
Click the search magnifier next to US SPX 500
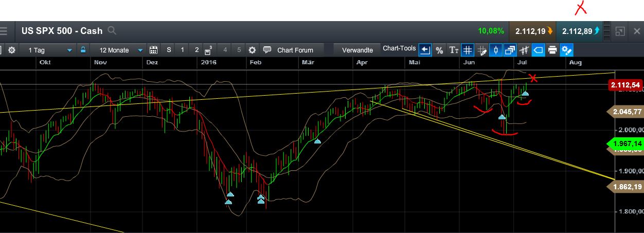click(112, 31)
